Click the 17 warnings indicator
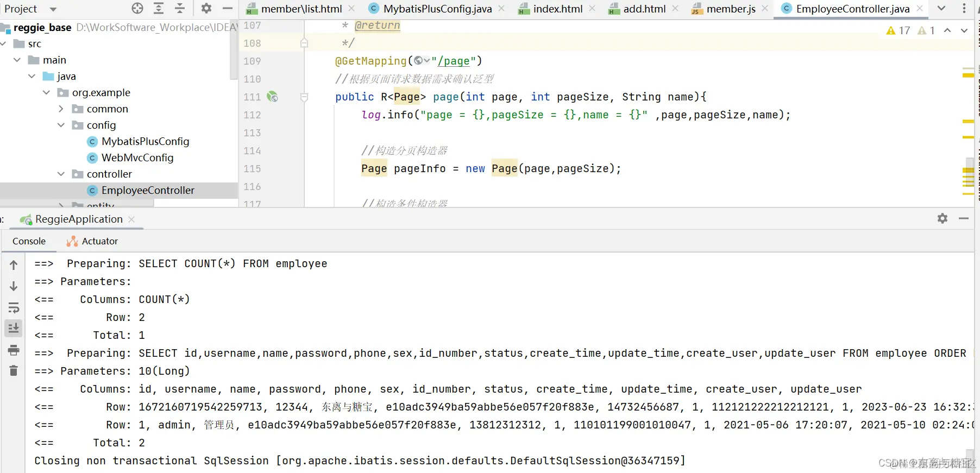The height and width of the screenshot is (473, 980). [898, 30]
